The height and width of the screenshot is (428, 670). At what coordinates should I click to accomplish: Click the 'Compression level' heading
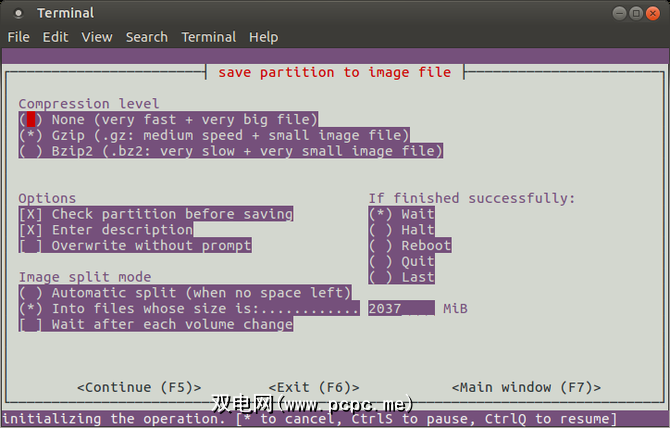89,104
